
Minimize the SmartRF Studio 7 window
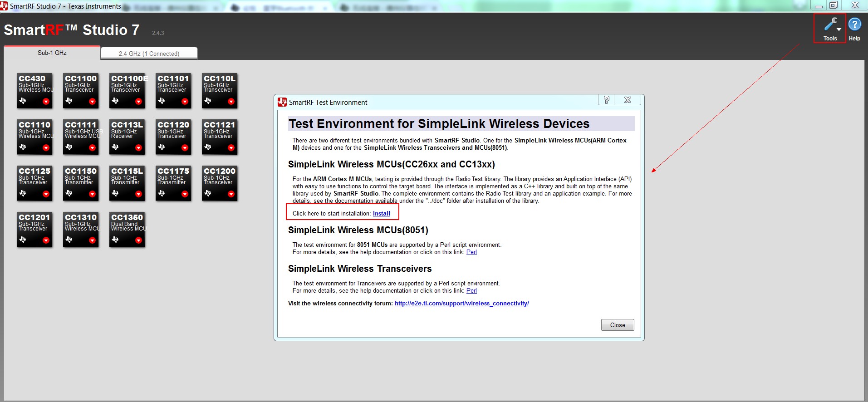coord(819,5)
